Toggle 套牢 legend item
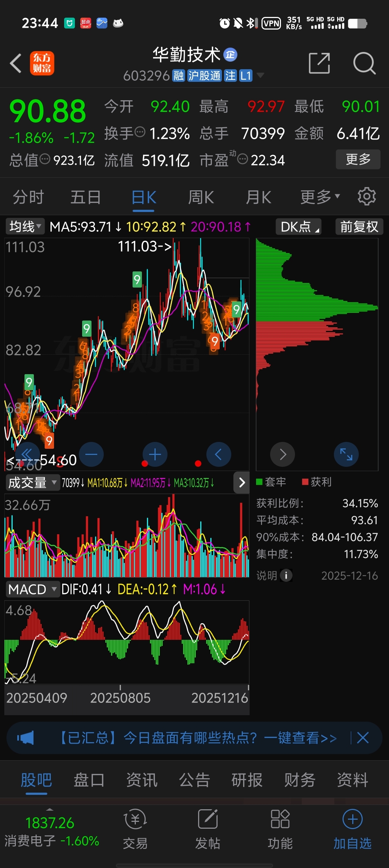 pyautogui.click(x=271, y=482)
